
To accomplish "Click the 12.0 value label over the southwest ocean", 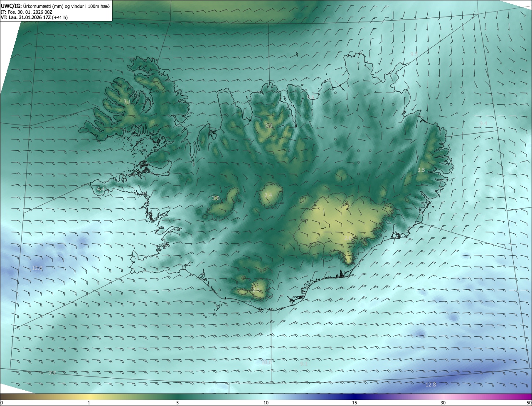I will click(x=37, y=268).
